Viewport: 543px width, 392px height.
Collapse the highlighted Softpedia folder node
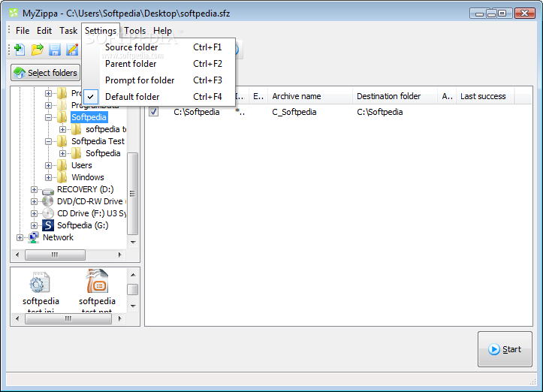pyautogui.click(x=49, y=117)
